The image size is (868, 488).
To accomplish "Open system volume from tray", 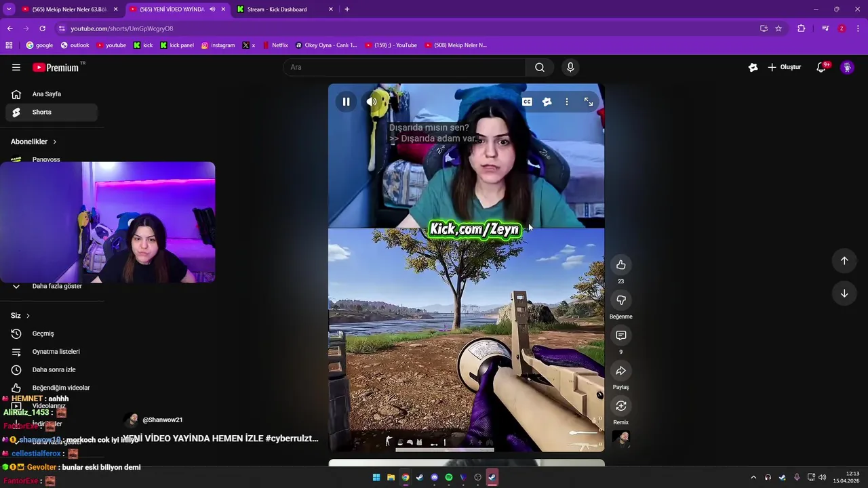I will (822, 477).
